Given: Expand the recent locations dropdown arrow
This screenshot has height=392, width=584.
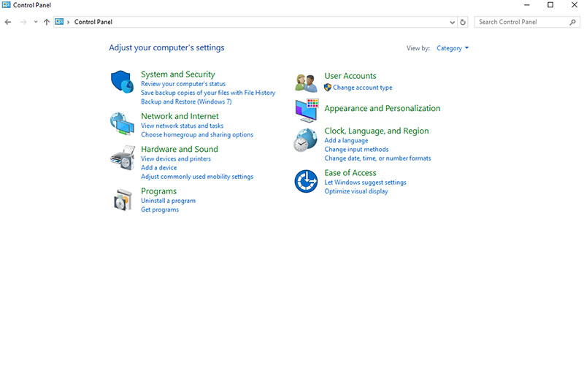Looking at the screenshot, I should click(x=36, y=22).
